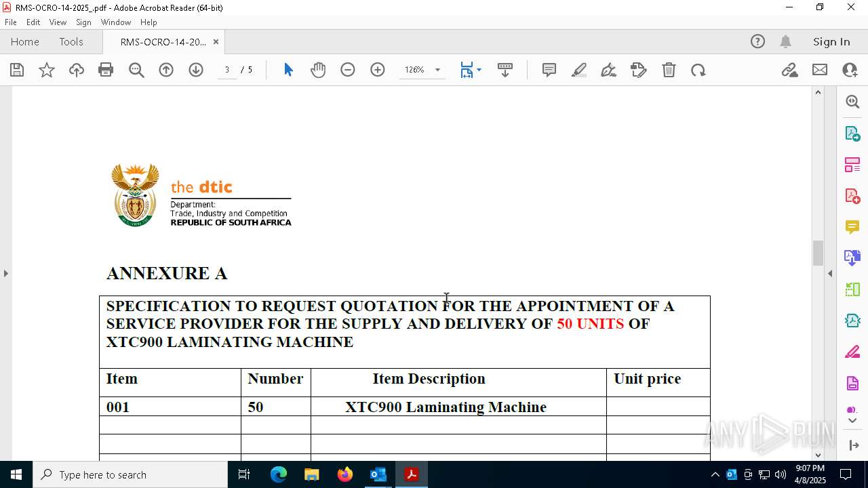Image resolution: width=868 pixels, height=488 pixels.
Task: Send file by email envelope icon
Action: tap(820, 70)
